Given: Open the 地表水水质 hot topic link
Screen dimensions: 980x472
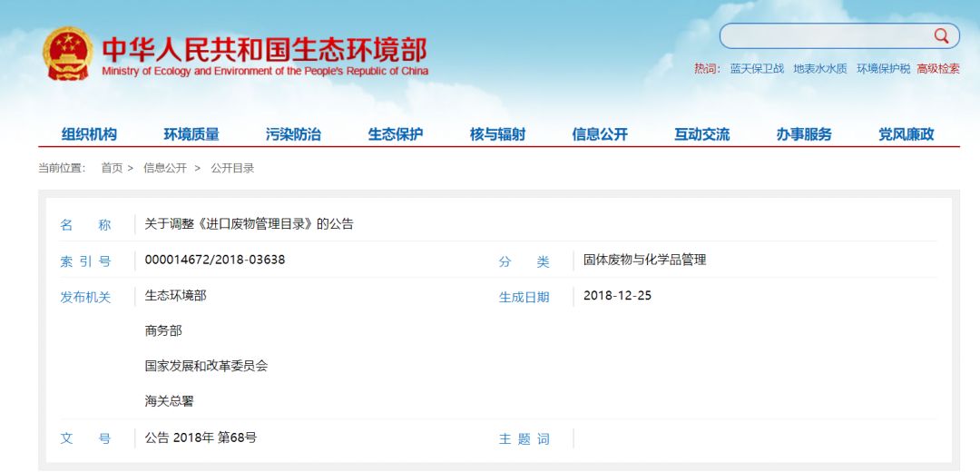Looking at the screenshot, I should [820, 69].
